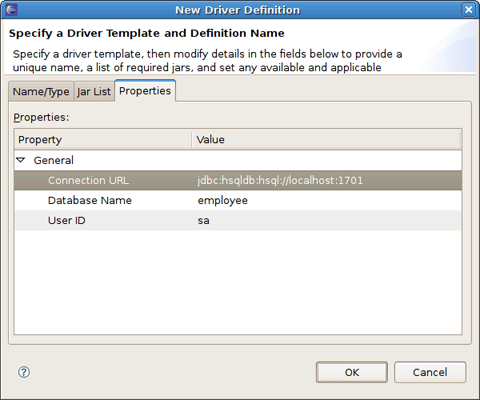Select the Connection URL property row
This screenshot has height=400, width=480.
(238, 180)
